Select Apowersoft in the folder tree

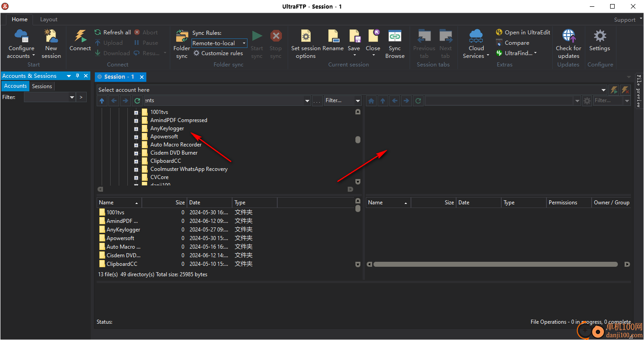click(x=164, y=137)
